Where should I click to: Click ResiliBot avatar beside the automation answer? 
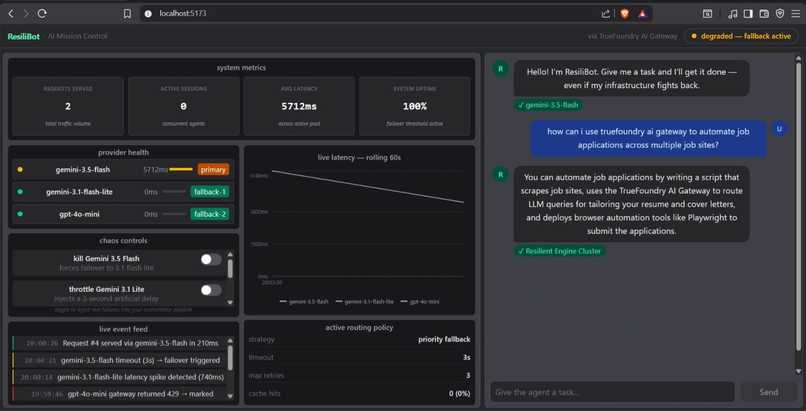pos(500,174)
